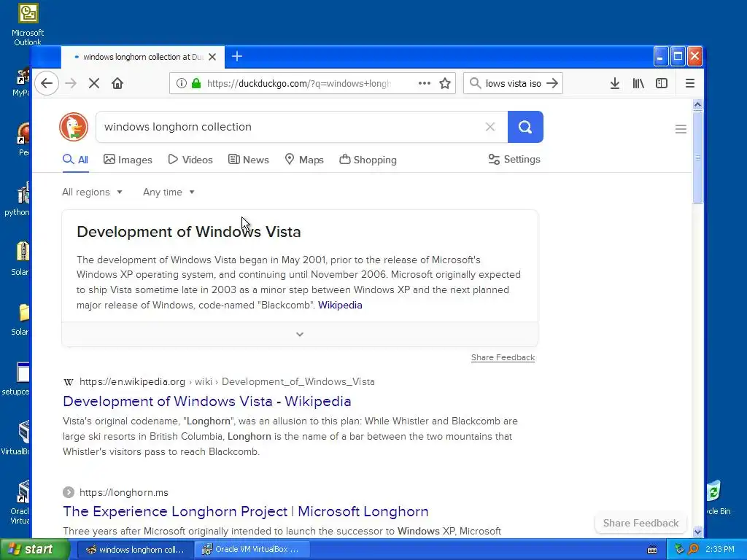
Task: Click windows longhorn coll... taskbar item
Action: [x=135, y=550]
